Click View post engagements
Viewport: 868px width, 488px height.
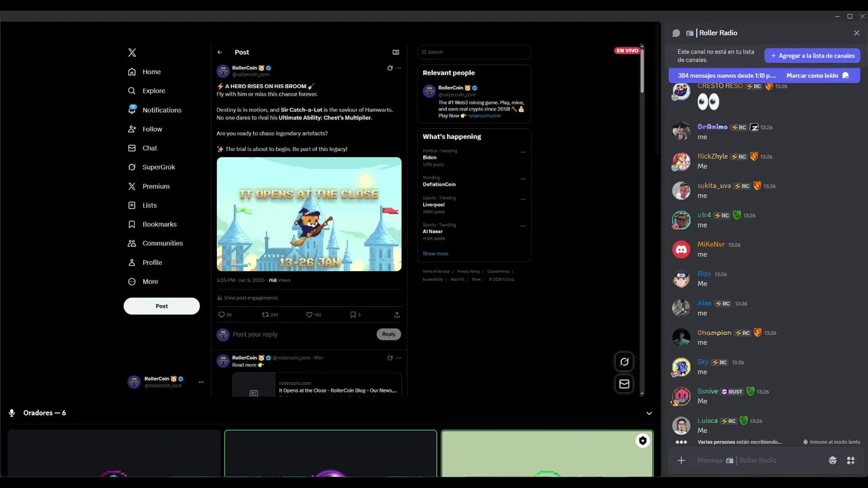[x=248, y=298]
